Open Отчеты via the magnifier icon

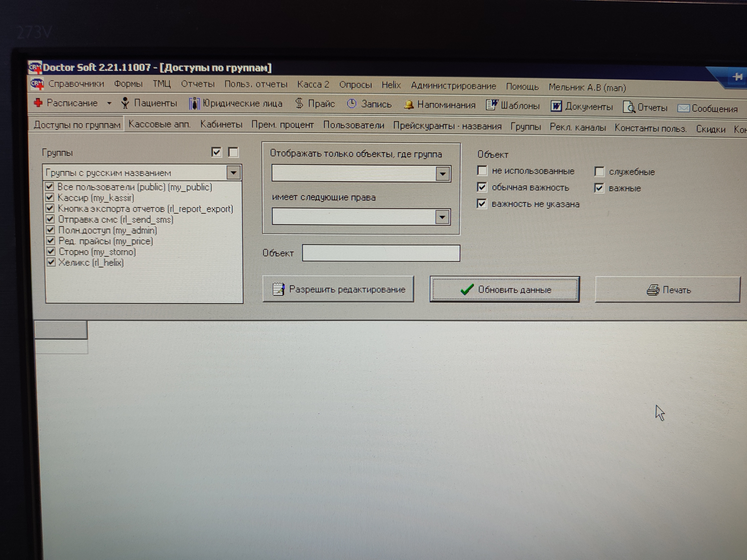pos(629,107)
